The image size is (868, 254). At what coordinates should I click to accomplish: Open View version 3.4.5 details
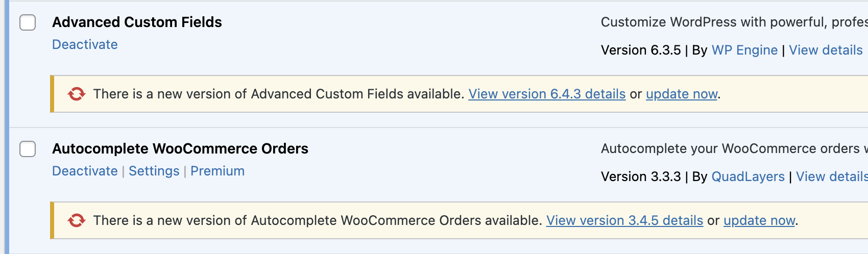(624, 220)
